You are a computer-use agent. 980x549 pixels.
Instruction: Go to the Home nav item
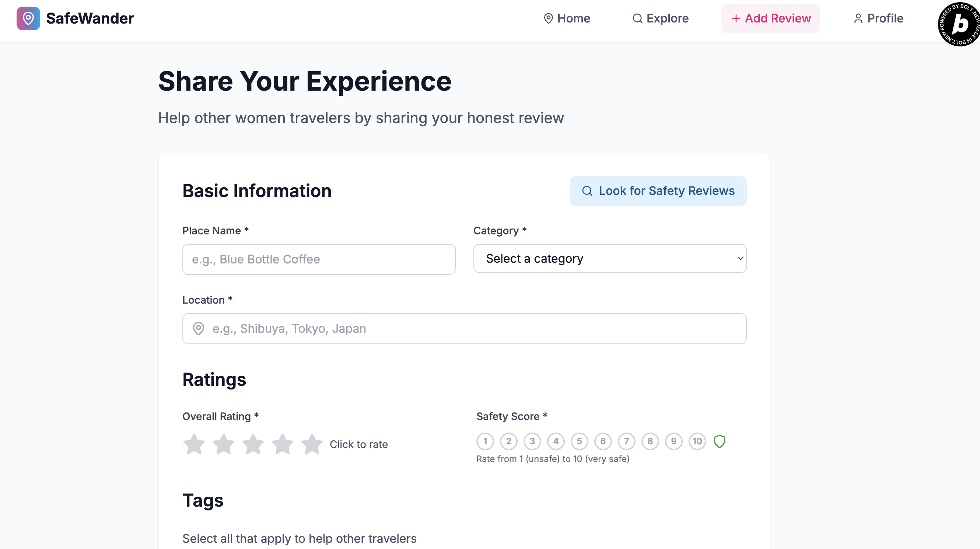567,18
